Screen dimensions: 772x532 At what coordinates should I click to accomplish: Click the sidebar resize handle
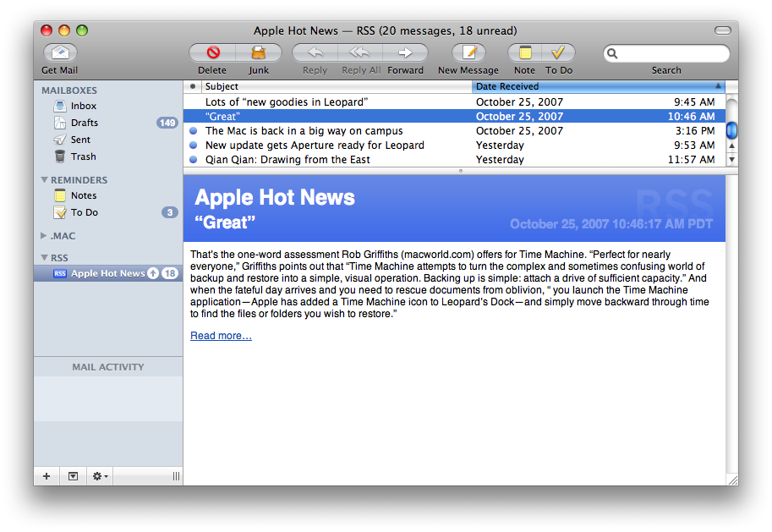point(176,476)
